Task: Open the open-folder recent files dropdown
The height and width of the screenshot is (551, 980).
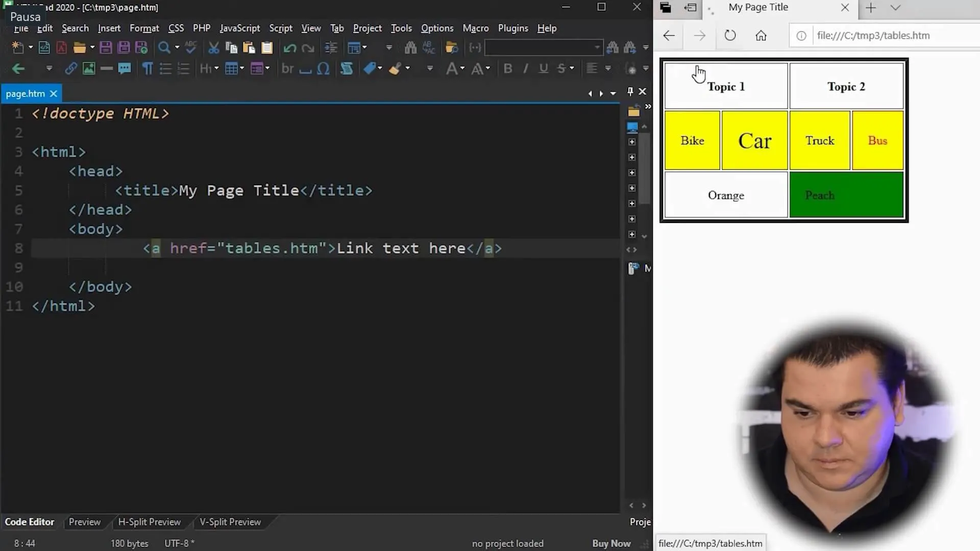Action: pyautogui.click(x=92, y=47)
